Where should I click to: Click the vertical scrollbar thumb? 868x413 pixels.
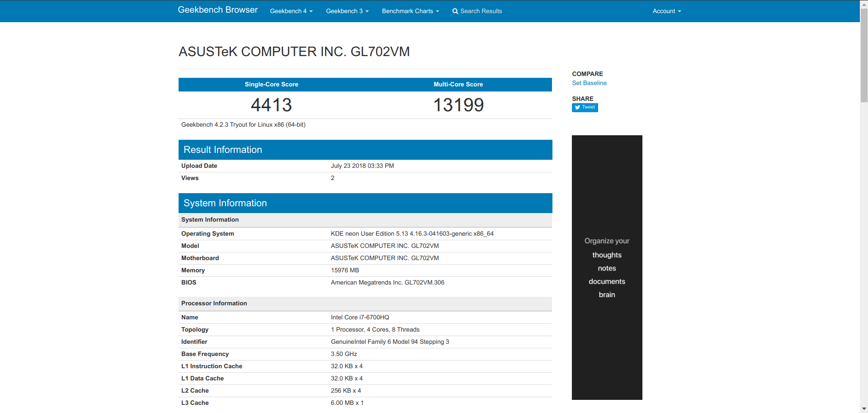[x=863, y=54]
